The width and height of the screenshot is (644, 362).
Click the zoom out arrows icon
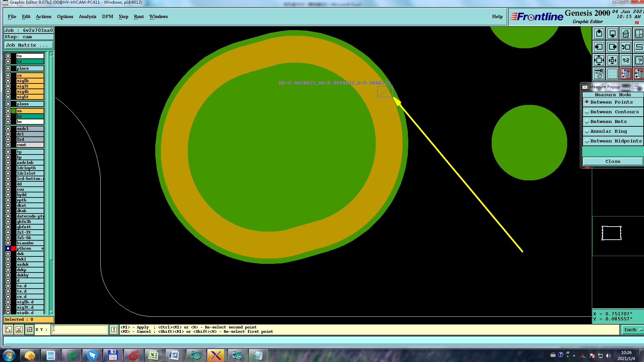612,61
